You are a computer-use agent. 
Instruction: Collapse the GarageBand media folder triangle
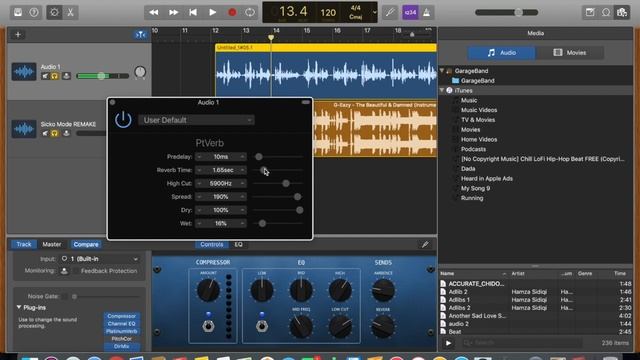pos(442,71)
